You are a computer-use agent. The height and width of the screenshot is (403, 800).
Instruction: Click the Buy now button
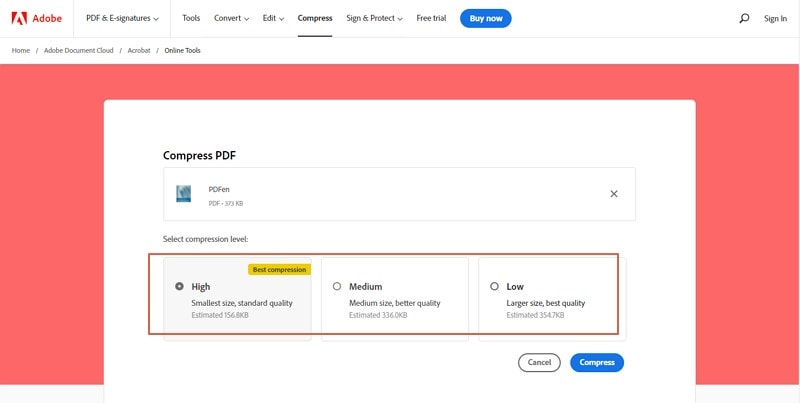(486, 18)
